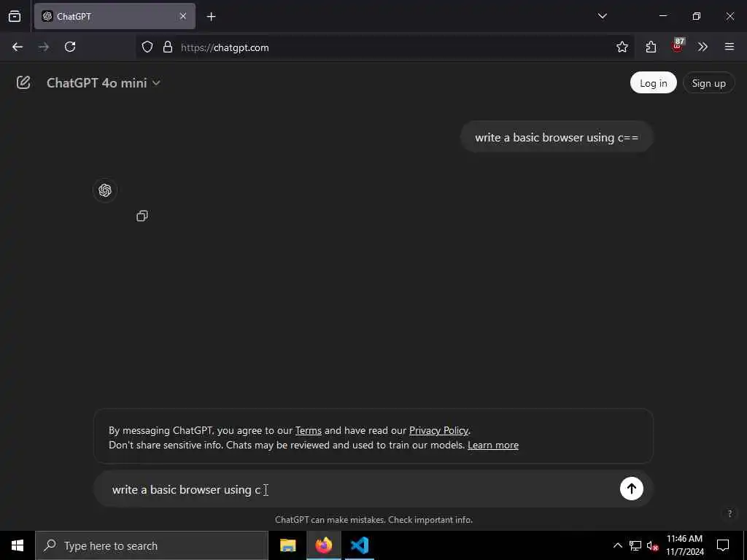Open Firefox View tab overview icon
This screenshot has height=560, width=747.
(x=15, y=16)
